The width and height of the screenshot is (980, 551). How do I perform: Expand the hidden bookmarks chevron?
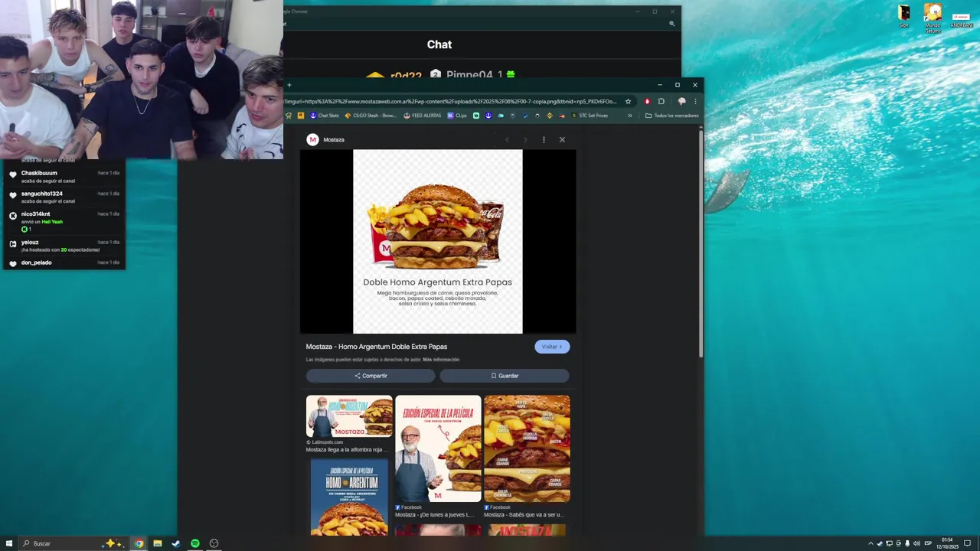(629, 116)
